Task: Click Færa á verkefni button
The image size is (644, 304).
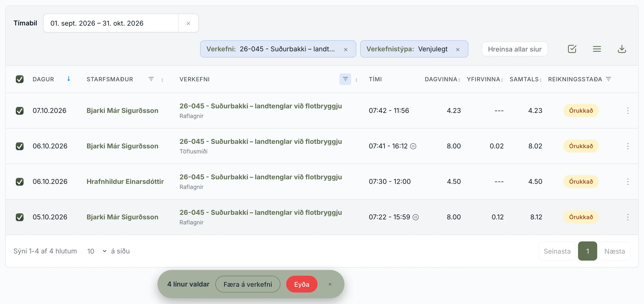Action: point(248,284)
